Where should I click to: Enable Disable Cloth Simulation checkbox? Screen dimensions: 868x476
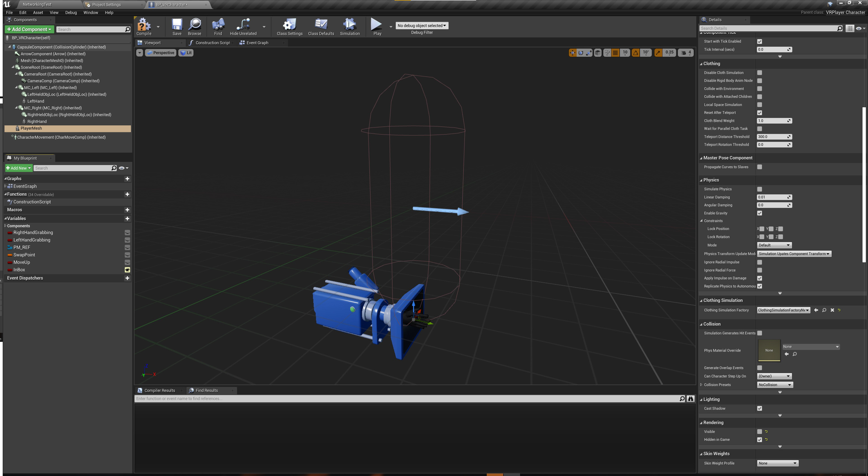(x=759, y=73)
